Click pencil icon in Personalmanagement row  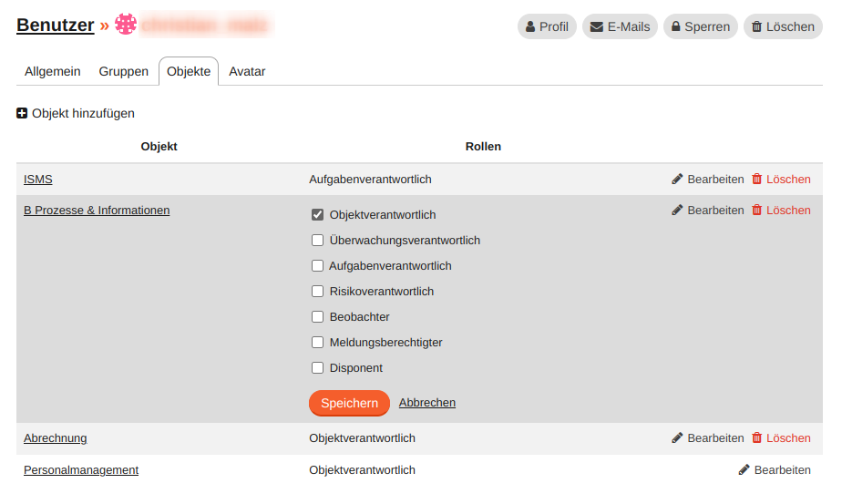[744, 470]
